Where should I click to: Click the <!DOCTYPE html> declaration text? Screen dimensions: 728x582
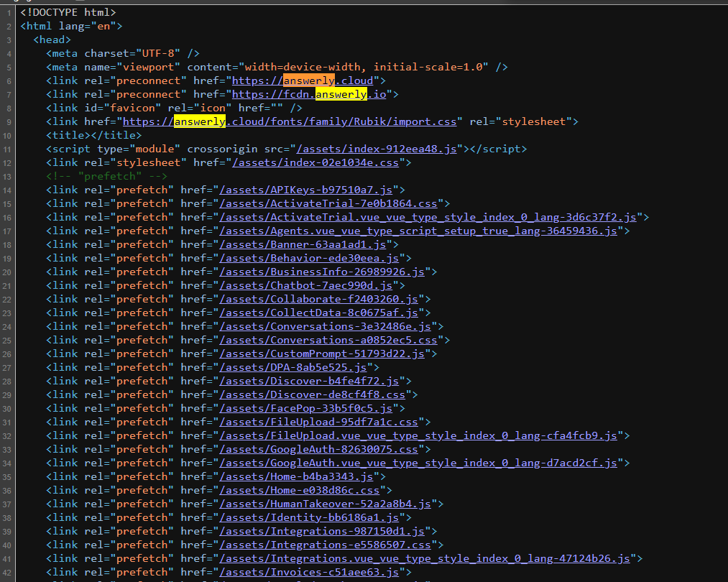68,12
